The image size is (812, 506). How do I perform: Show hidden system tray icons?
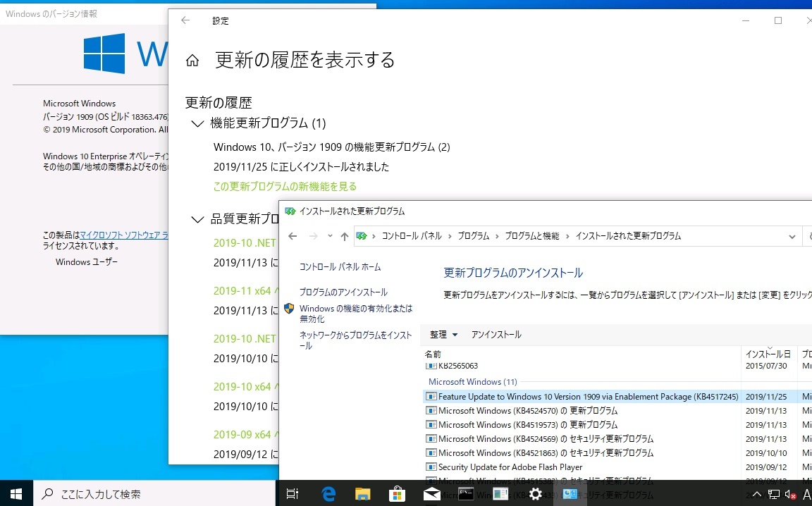tap(756, 495)
